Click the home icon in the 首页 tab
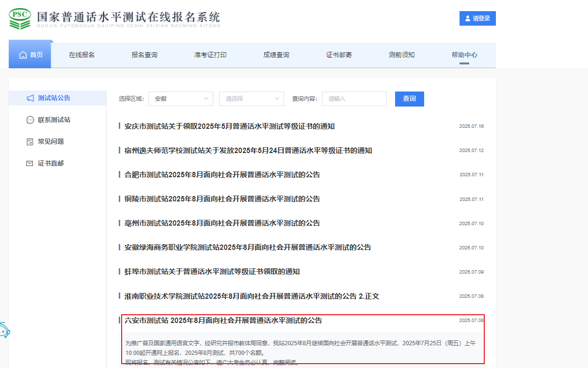Image resolution: width=588 pixels, height=368 pixels. [23, 55]
